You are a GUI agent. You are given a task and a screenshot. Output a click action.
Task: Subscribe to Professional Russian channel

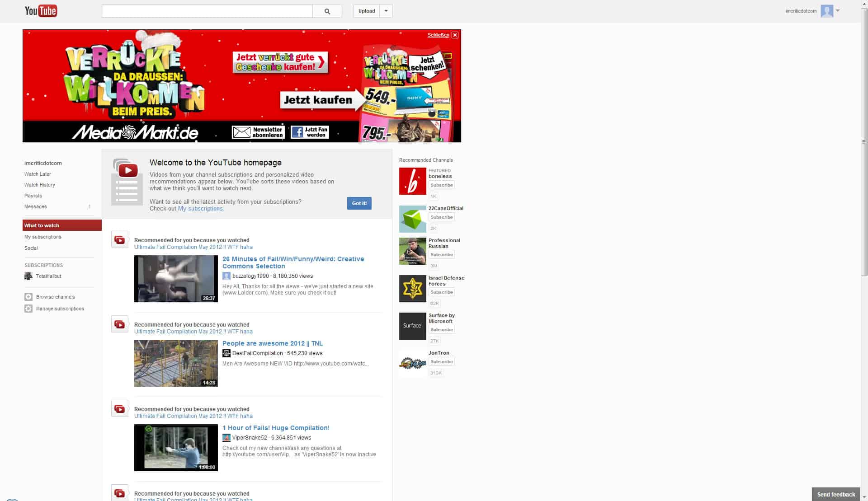(442, 255)
